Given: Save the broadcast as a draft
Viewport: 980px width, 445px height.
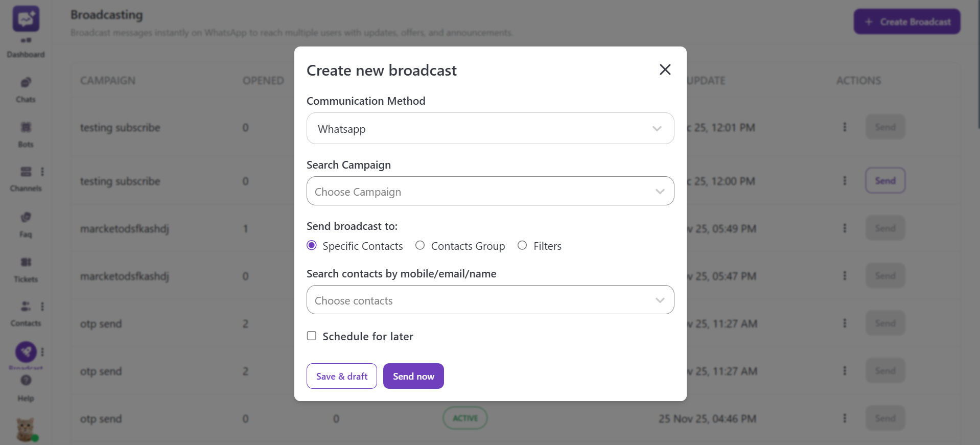Looking at the screenshot, I should tap(341, 376).
